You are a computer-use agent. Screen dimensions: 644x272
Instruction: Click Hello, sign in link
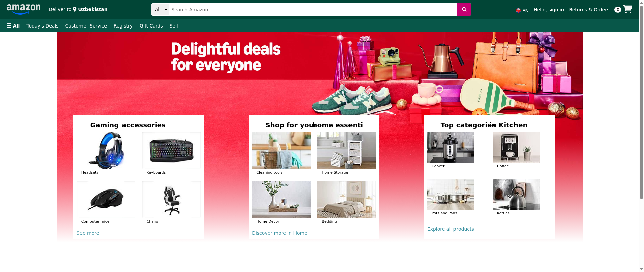549,10
